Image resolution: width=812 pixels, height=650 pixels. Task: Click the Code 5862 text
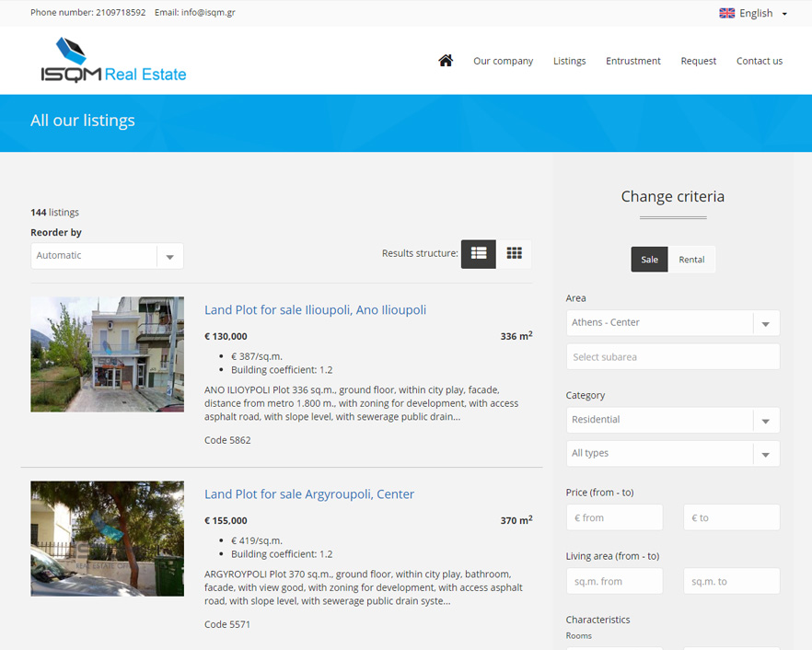pos(227,440)
